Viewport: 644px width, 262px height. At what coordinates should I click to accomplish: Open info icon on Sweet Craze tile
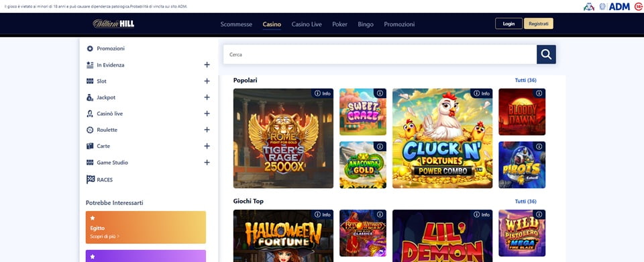click(x=380, y=93)
